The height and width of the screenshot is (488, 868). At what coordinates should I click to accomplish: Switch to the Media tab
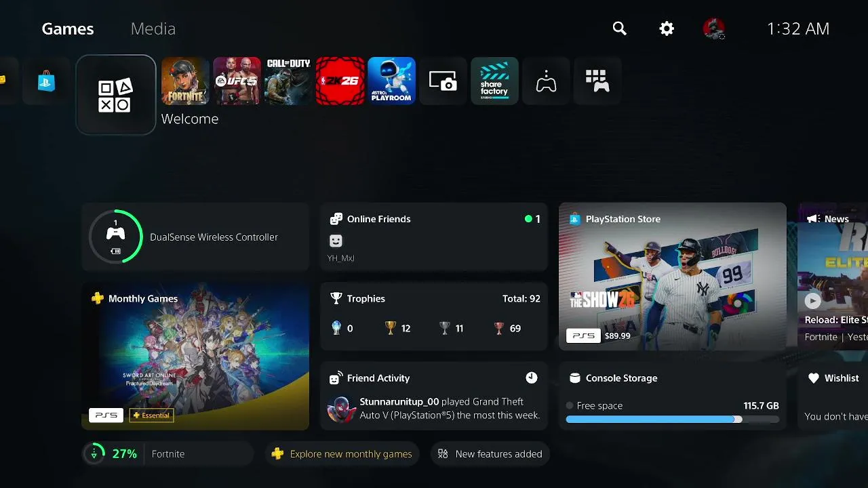[153, 28]
